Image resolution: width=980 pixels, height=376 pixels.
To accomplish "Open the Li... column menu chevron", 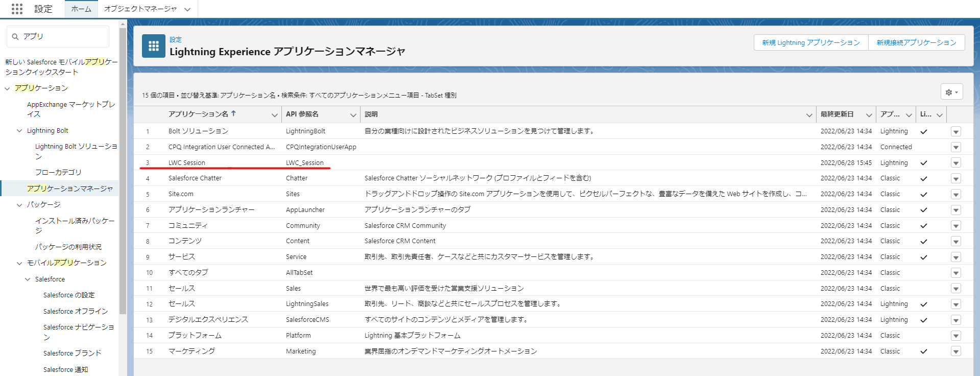I will (939, 115).
